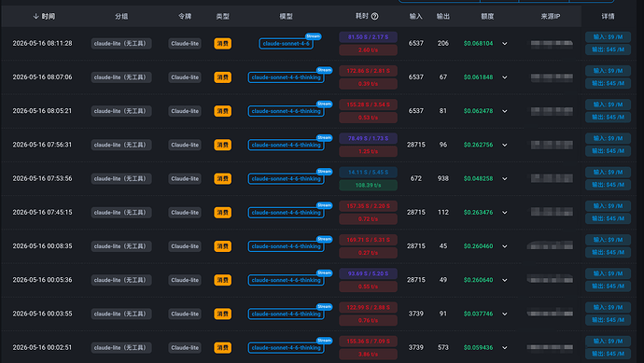Expand the row with quota $0.048258
This screenshot has height=363, width=644.
coord(505,178)
